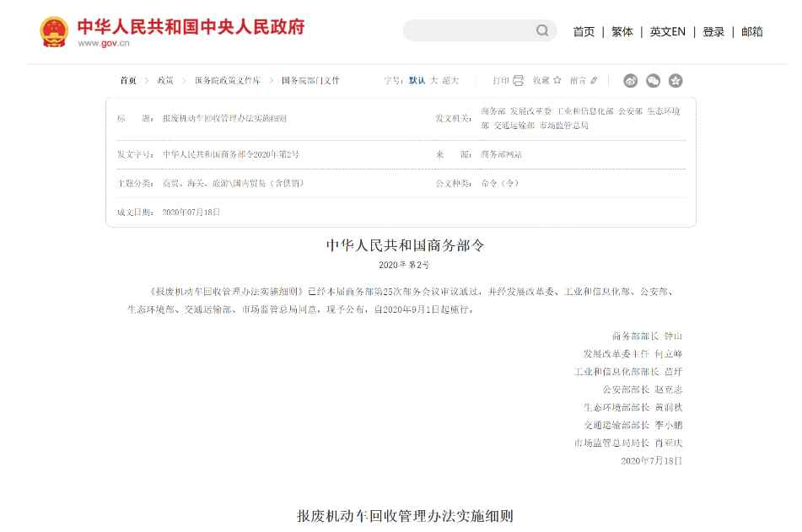Share to Weibo via icon
Screen dimensions: 802x532
631,81
